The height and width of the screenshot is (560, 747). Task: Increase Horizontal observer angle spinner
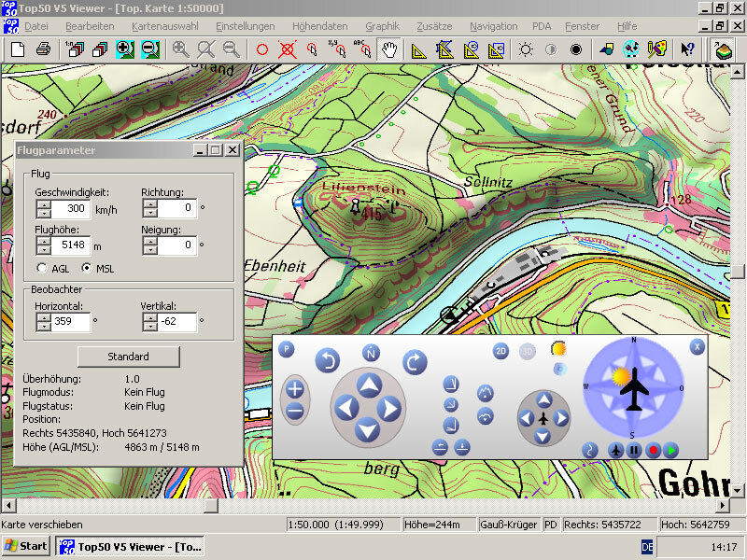point(44,317)
